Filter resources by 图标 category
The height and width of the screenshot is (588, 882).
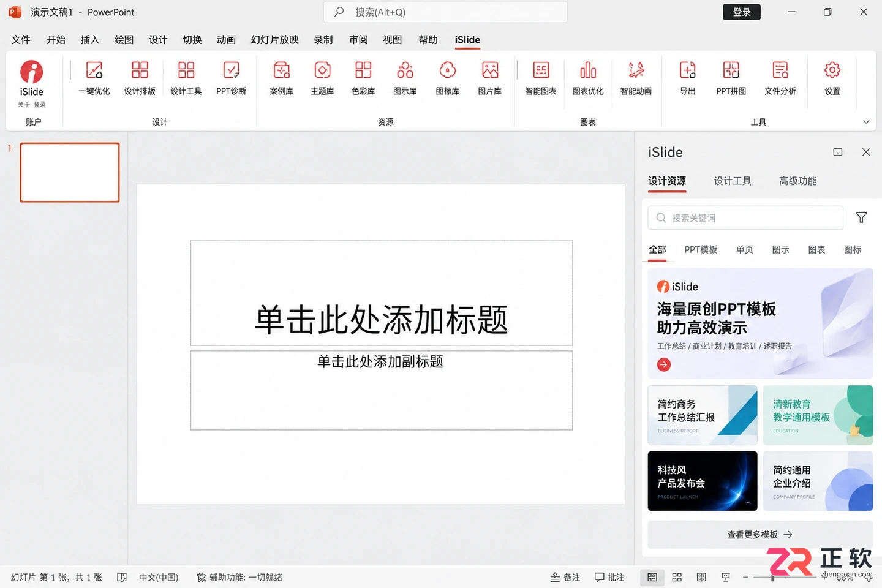click(x=853, y=249)
